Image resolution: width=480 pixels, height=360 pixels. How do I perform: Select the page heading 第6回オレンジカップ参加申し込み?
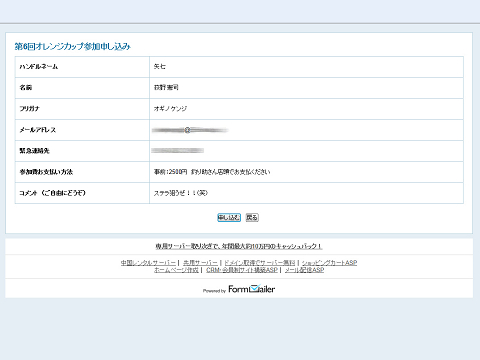click(73, 46)
